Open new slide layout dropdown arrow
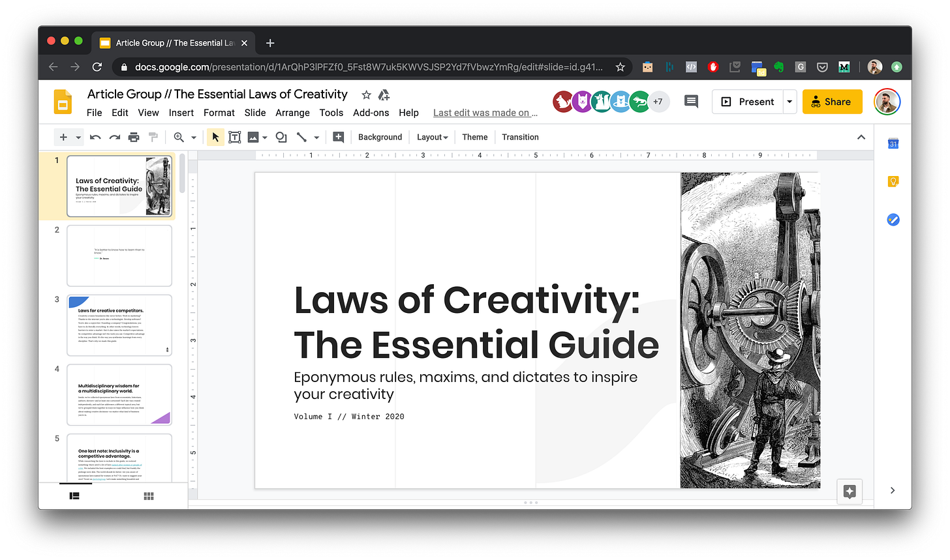950x560 pixels. 78,137
